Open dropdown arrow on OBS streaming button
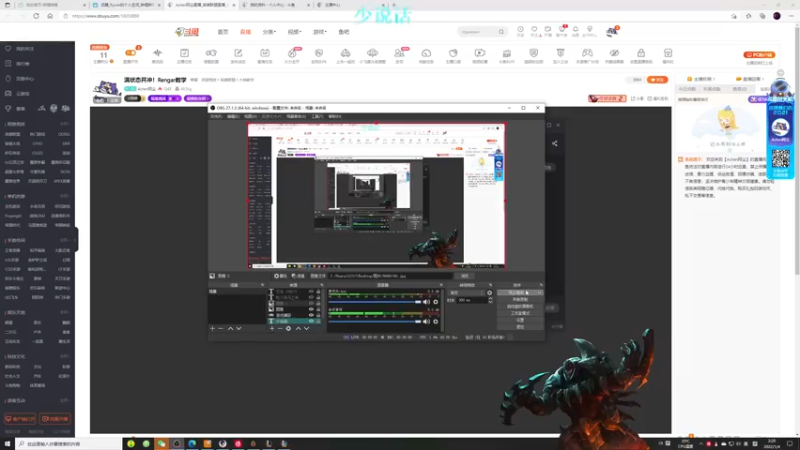 [x=540, y=293]
